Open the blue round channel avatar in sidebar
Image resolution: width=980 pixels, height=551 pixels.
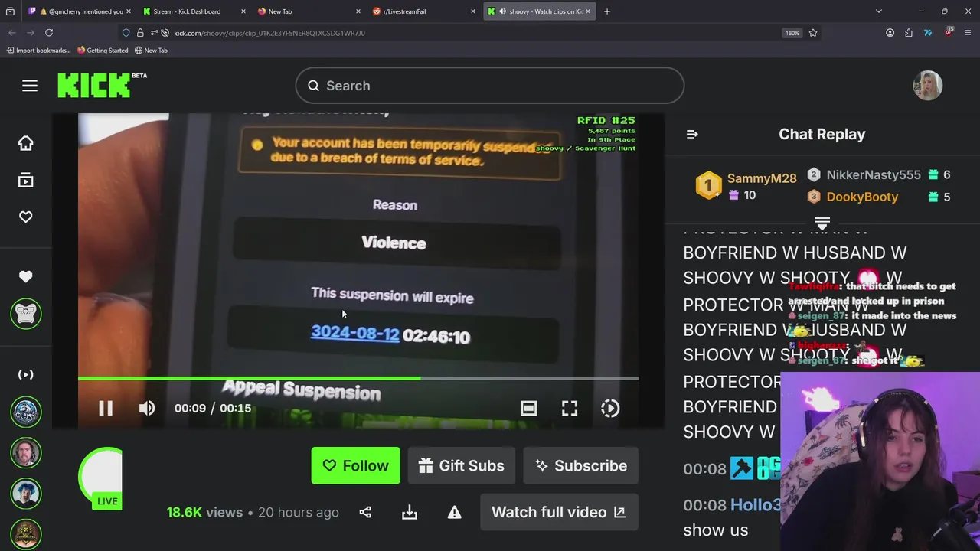26,411
